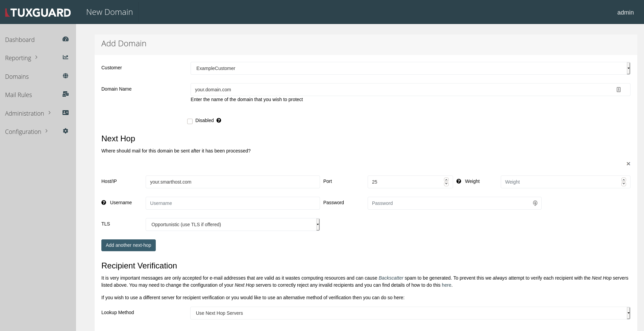Open the admin menu
644x331 pixels.
(x=626, y=12)
